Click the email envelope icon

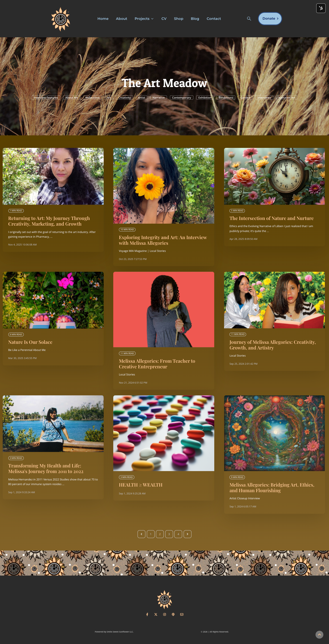[182, 614]
